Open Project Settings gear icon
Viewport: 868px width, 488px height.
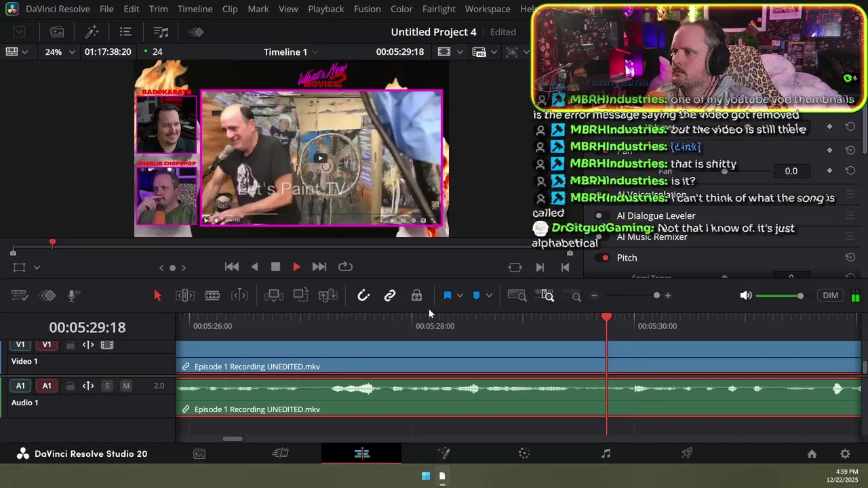pos(845,454)
